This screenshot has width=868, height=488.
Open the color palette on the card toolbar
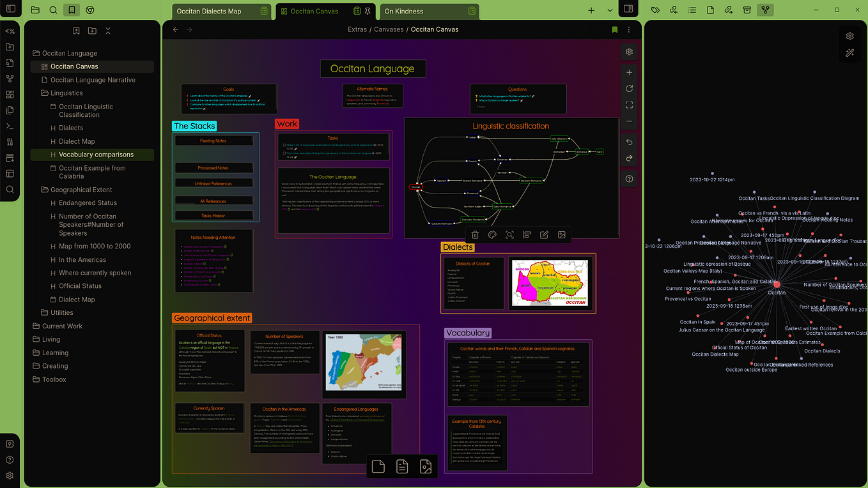492,234
